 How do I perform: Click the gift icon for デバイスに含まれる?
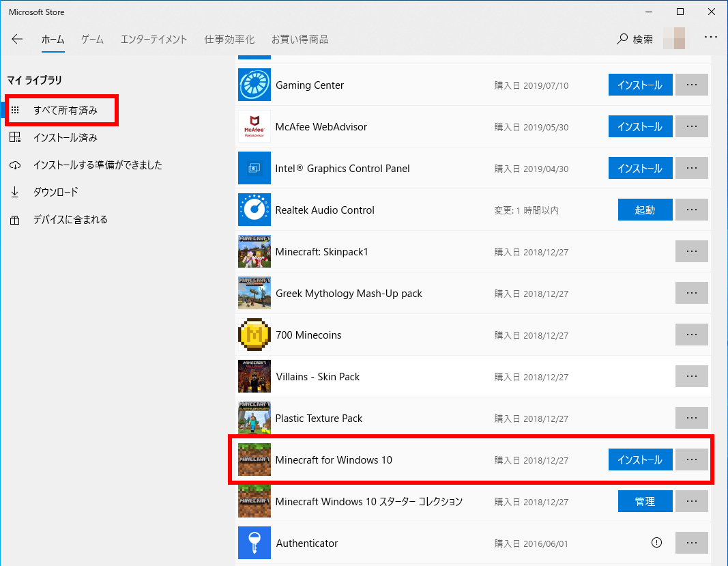(15, 220)
